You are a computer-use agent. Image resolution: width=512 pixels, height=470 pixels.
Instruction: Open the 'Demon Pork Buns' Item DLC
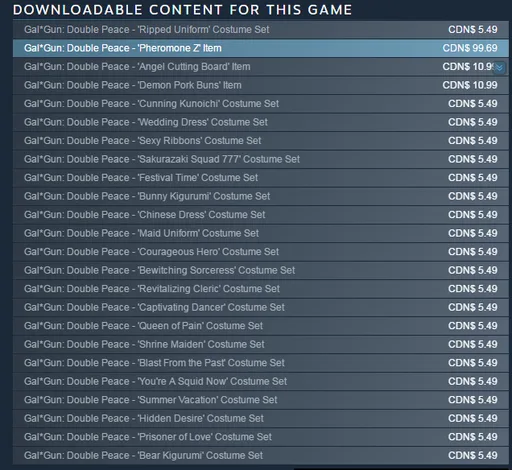click(261, 85)
